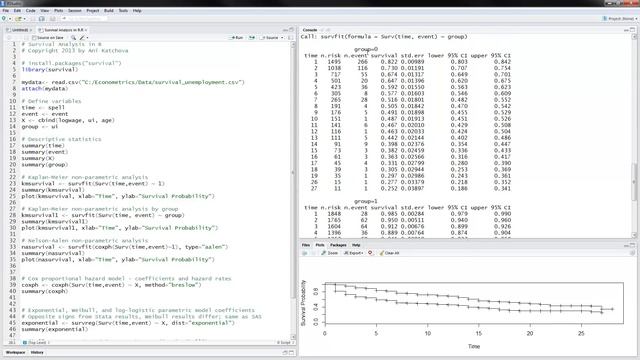The image size is (640, 360).
Task: Click the New File icon in main toolbar
Action: (4, 18)
